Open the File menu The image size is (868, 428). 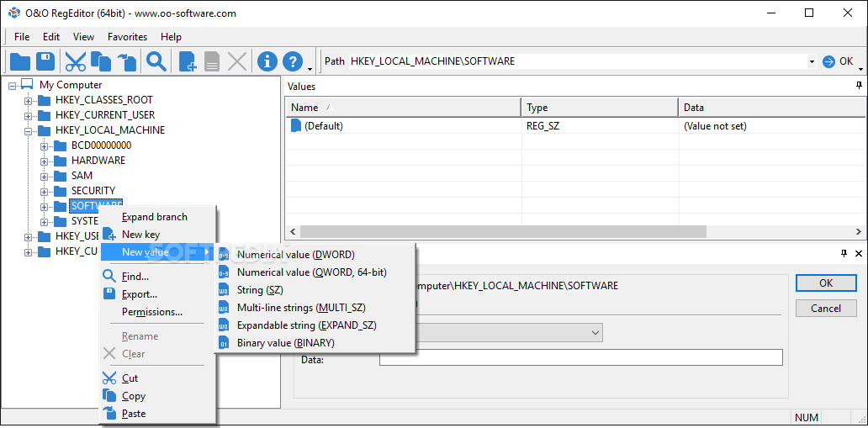coord(22,37)
